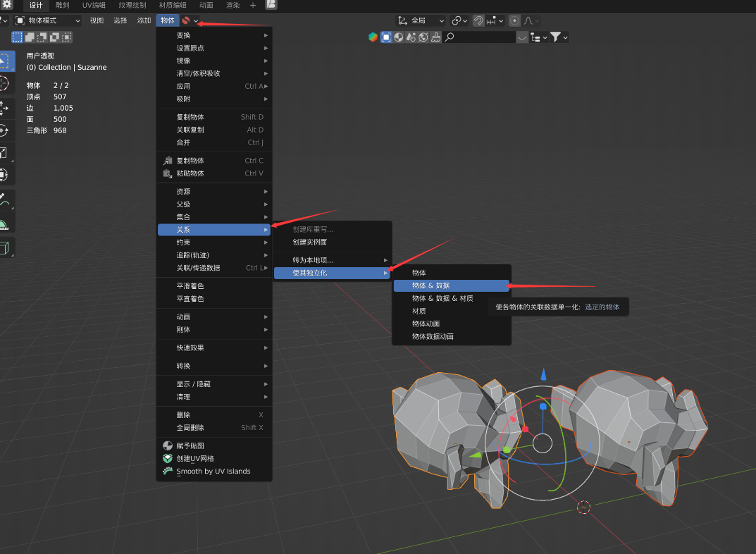The height and width of the screenshot is (554, 756).
Task: Click the globe icon in the header row
Action: tap(423, 37)
